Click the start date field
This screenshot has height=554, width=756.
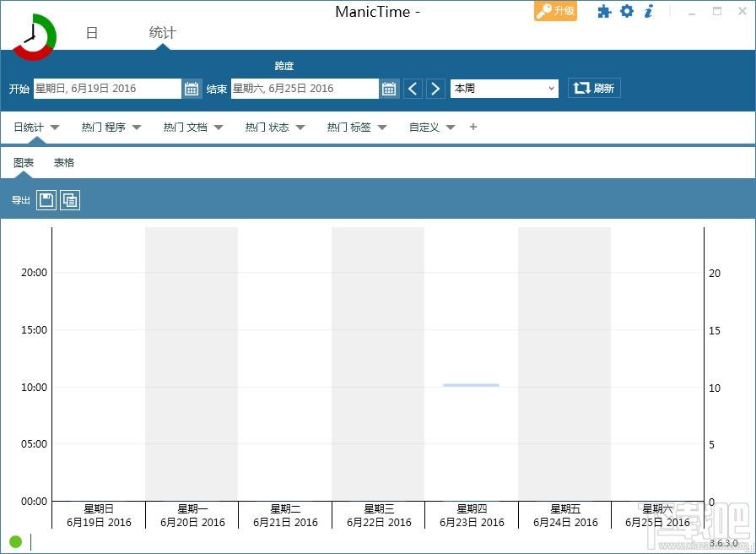tap(107, 89)
